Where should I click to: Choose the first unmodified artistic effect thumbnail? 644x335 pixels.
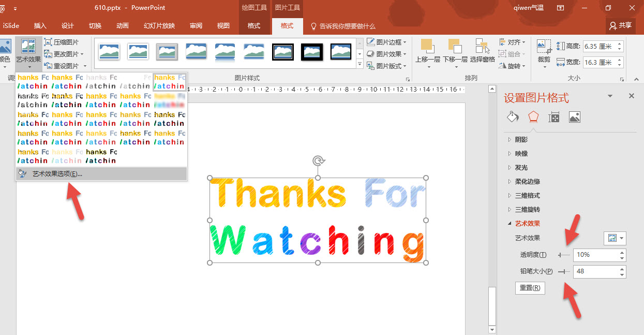pos(33,82)
